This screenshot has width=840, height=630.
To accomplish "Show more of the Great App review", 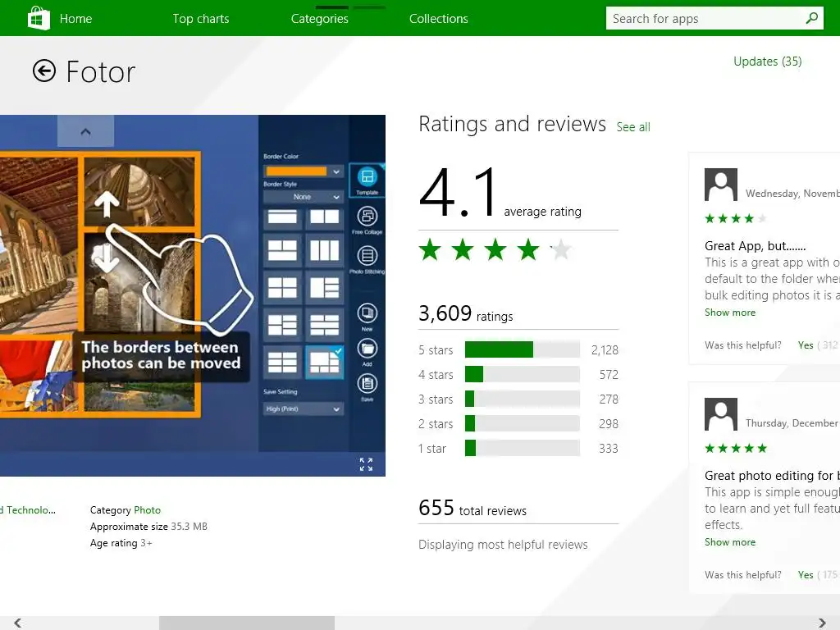I will [x=729, y=313].
